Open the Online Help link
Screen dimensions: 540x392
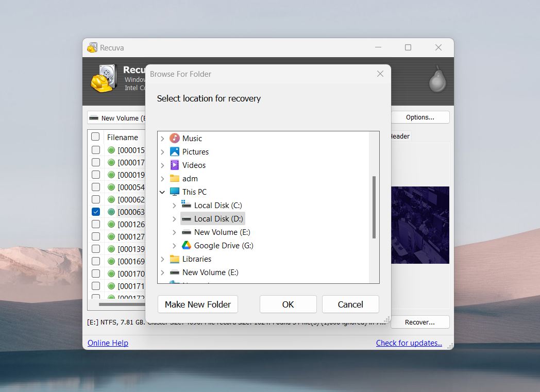coord(108,343)
